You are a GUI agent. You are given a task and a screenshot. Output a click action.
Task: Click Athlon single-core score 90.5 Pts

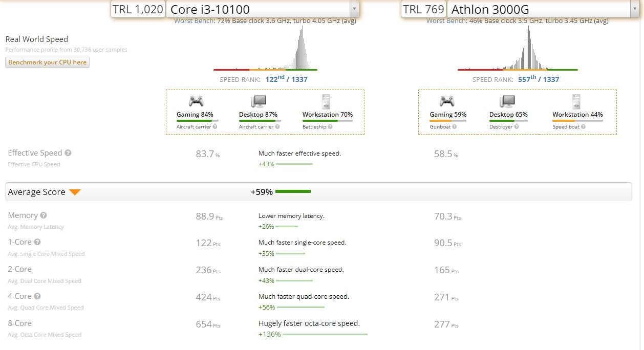tap(447, 243)
